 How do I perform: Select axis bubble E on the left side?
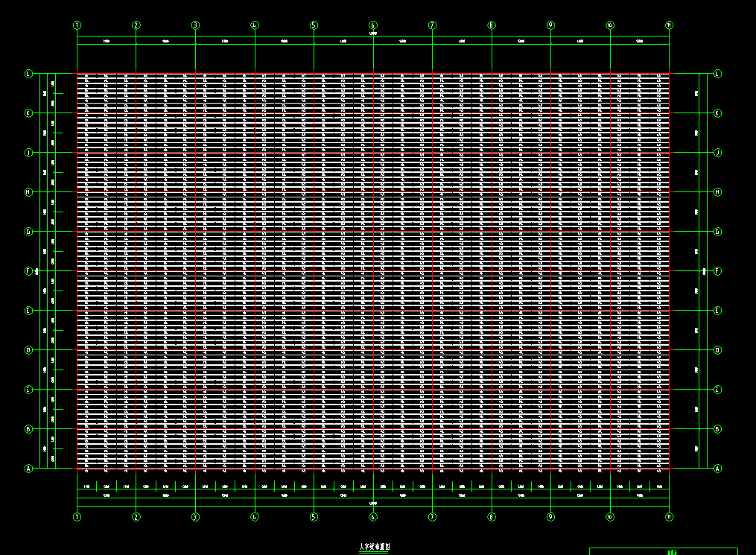[x=28, y=311]
